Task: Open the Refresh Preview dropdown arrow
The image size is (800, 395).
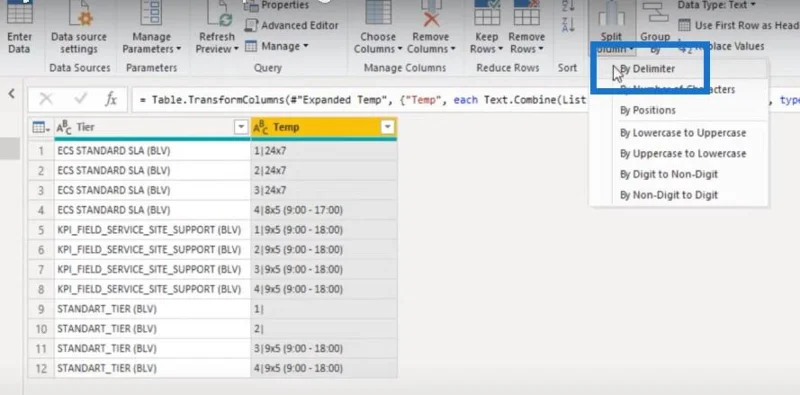Action: pyautogui.click(x=236, y=50)
